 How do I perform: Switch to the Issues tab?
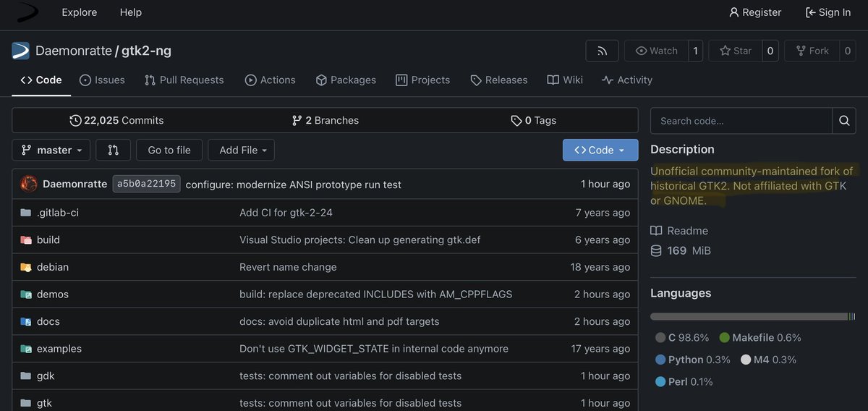pyautogui.click(x=102, y=80)
